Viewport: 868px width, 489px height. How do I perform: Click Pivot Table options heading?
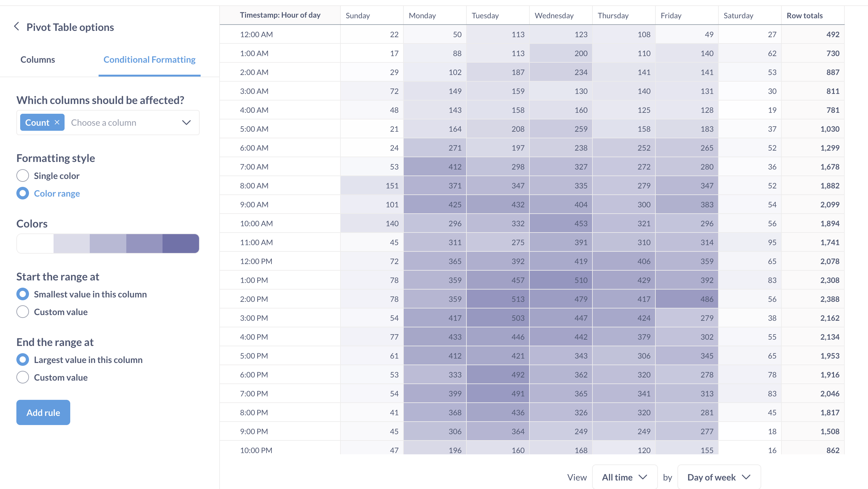point(70,27)
